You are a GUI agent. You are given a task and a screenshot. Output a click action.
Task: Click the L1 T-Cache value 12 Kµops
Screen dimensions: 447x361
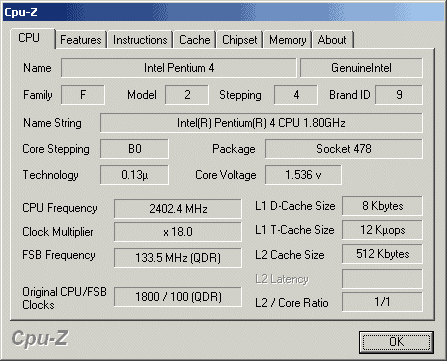coord(382,230)
